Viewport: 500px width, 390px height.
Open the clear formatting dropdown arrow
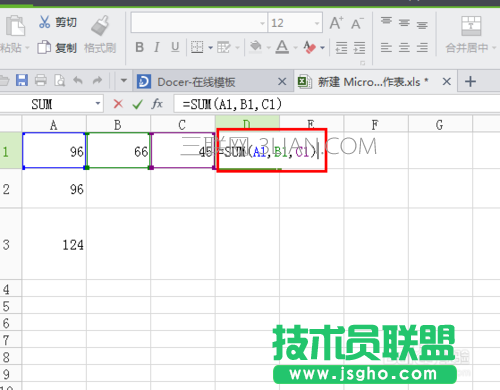[322, 48]
